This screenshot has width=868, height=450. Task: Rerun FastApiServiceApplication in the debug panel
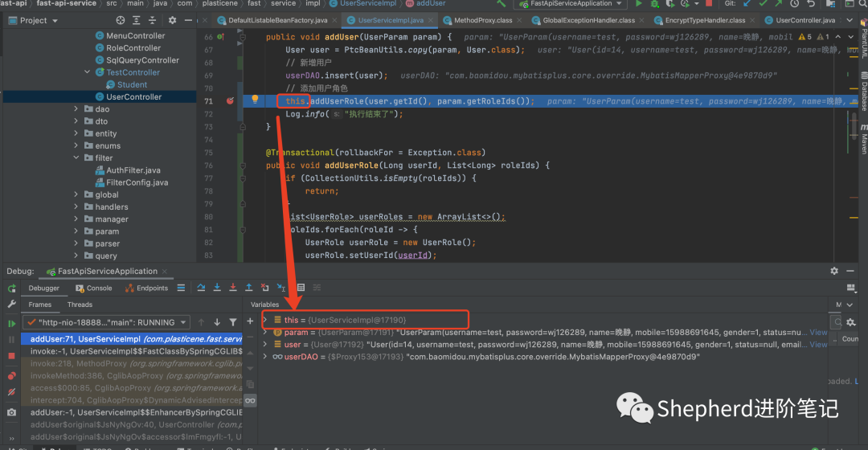pos(11,288)
